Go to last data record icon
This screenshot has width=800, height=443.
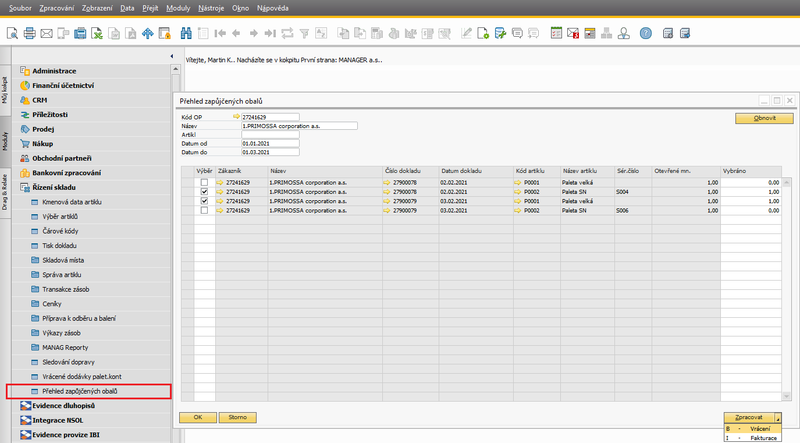coord(270,34)
